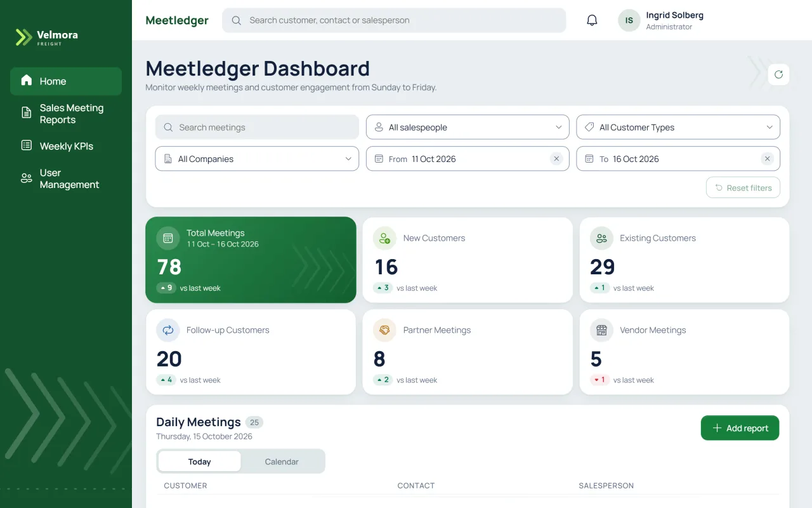Open the All Customer Types dropdown
Image resolution: width=812 pixels, height=508 pixels.
pyautogui.click(x=678, y=127)
